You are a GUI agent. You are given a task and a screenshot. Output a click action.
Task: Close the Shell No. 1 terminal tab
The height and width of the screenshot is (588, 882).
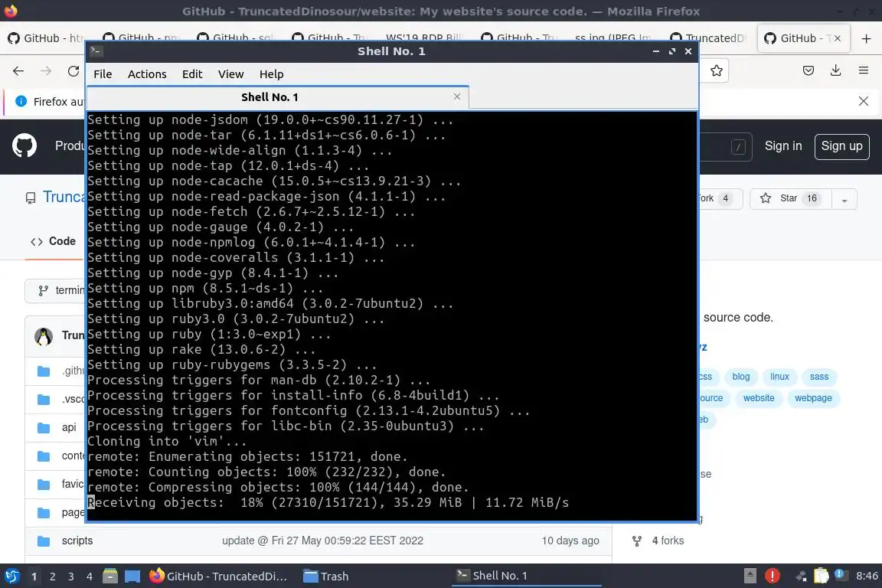pyautogui.click(x=457, y=96)
